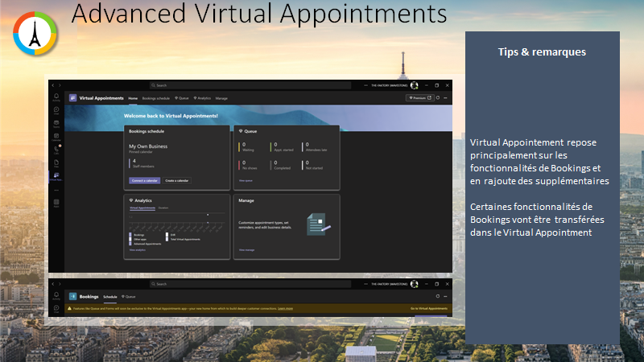Click the Advanced Appointments legend swatch
The image size is (644, 362).
click(130, 244)
